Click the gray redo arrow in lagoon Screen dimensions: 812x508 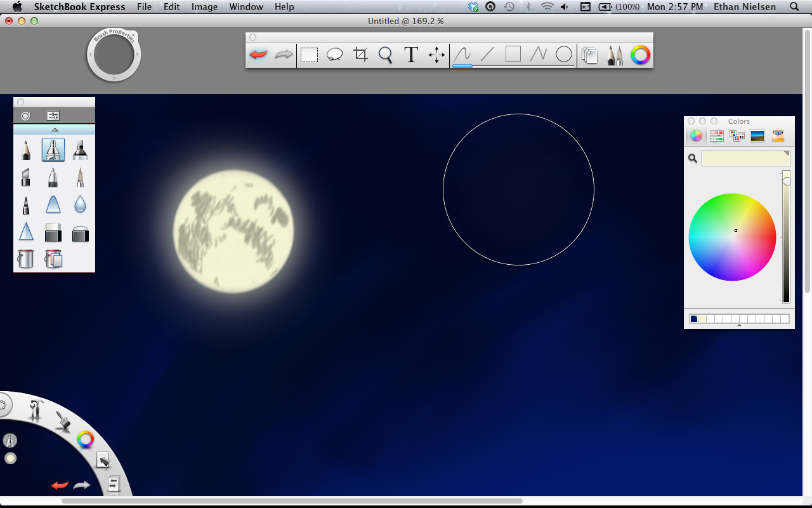[x=82, y=485]
